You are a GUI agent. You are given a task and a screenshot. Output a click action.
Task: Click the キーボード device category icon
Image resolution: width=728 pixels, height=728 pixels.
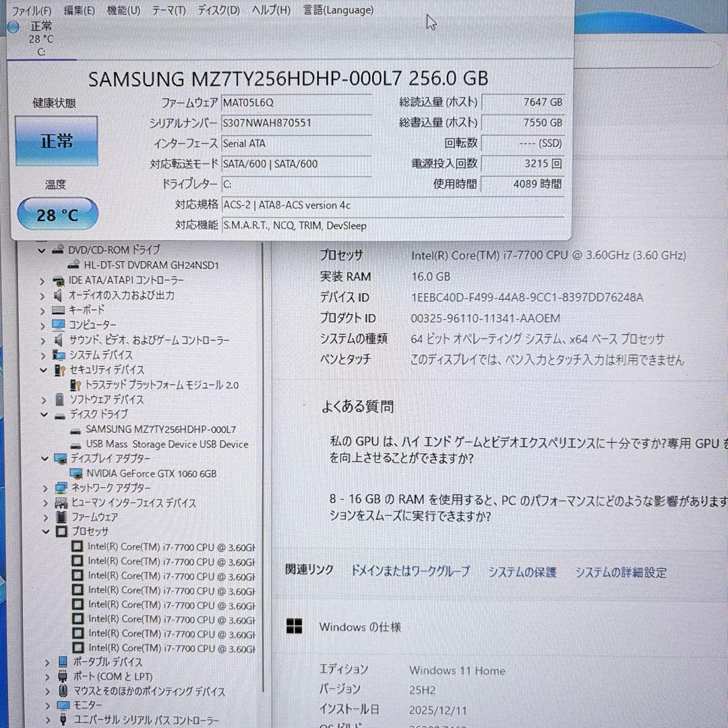[x=57, y=310]
